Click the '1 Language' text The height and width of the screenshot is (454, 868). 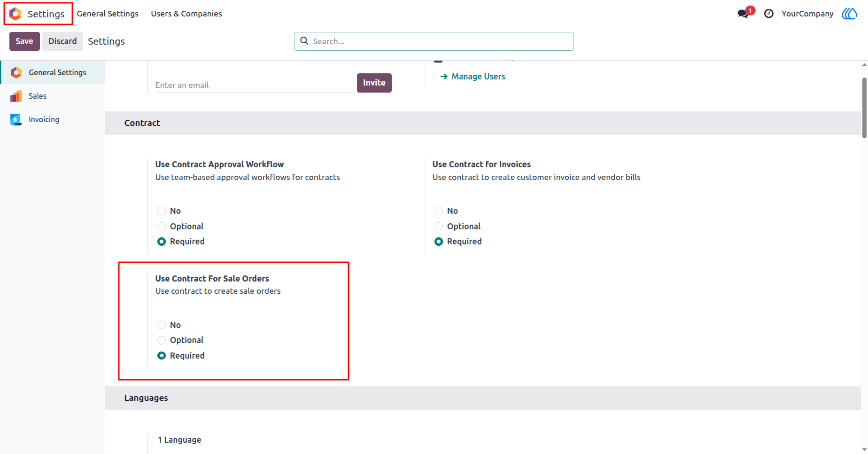click(x=179, y=440)
